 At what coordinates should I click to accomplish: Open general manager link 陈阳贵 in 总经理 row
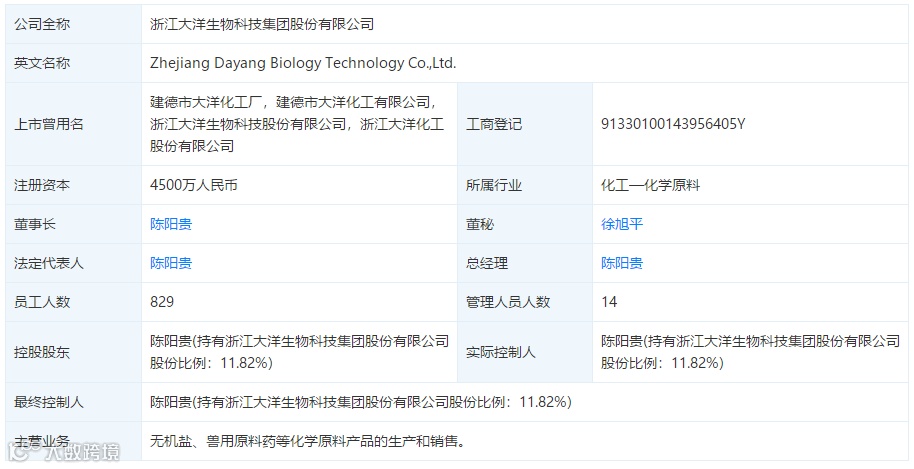[622, 263]
